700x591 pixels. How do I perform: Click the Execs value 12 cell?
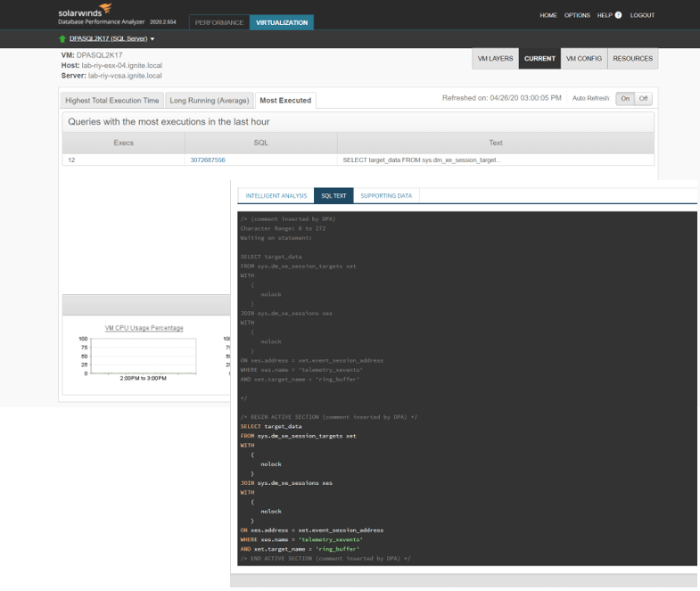point(123,160)
